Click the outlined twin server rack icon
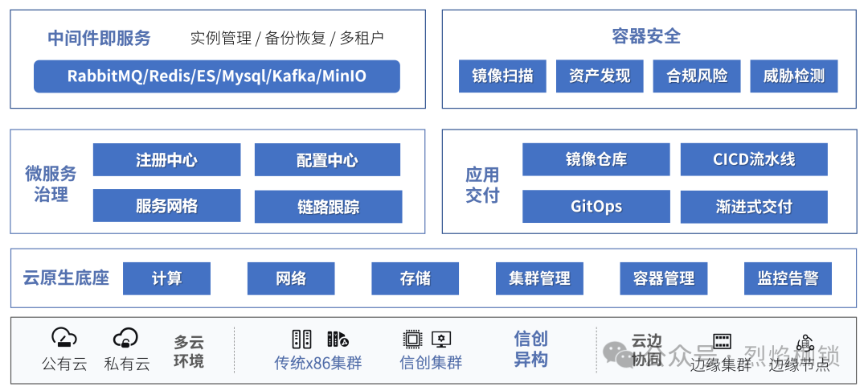Viewport: 868px width, 391px height. 301,339
